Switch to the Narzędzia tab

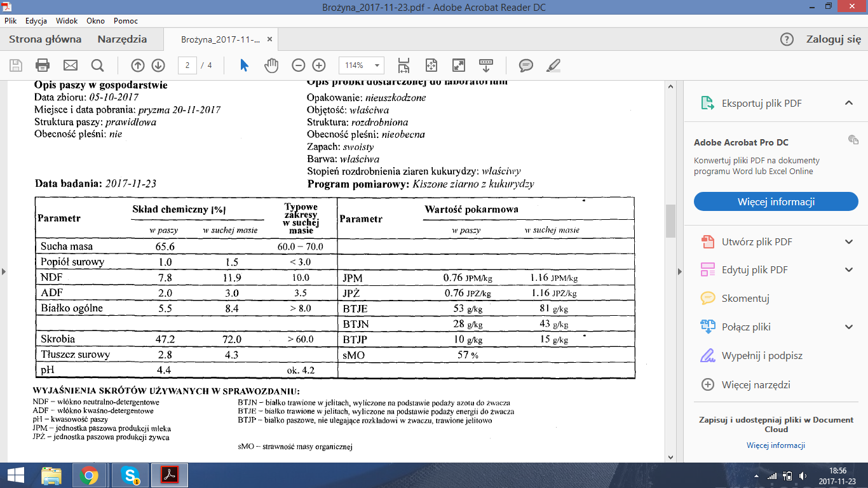click(x=122, y=39)
